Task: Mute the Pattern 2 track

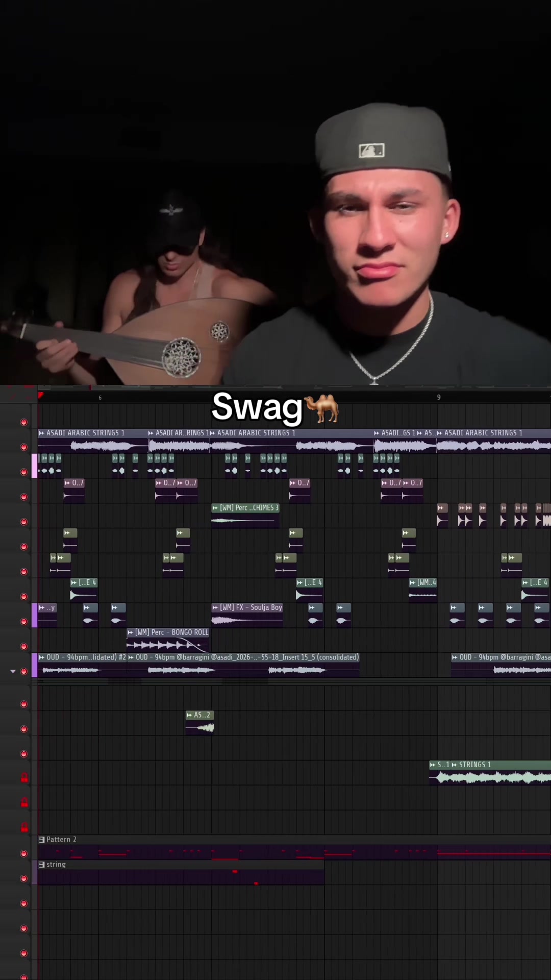Action: [x=23, y=853]
